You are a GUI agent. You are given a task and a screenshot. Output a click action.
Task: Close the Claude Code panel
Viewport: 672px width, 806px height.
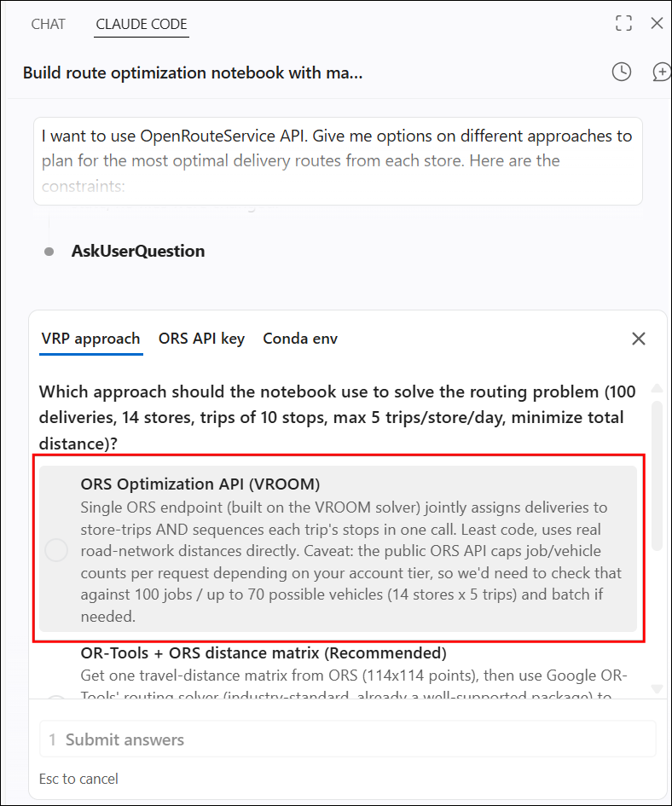(x=657, y=23)
